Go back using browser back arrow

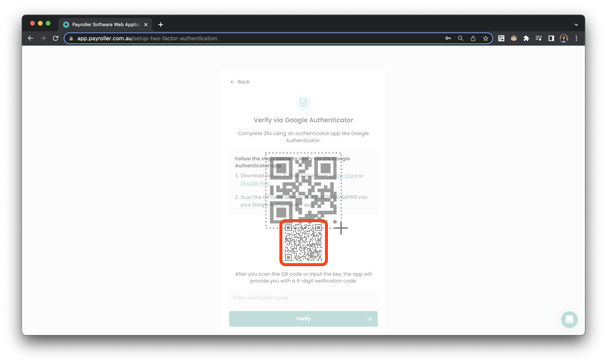(x=30, y=38)
